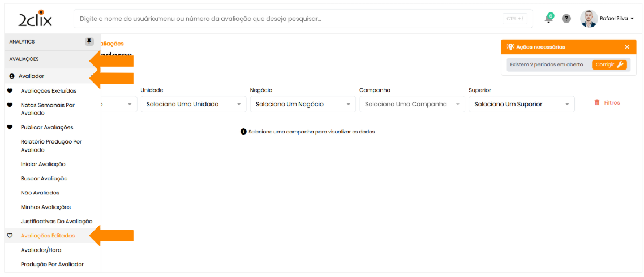Open the notifications bell
This screenshot has height=277, width=644.
tap(548, 19)
